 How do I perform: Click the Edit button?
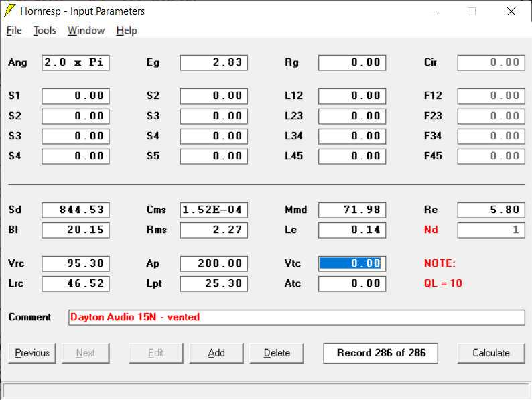click(156, 353)
